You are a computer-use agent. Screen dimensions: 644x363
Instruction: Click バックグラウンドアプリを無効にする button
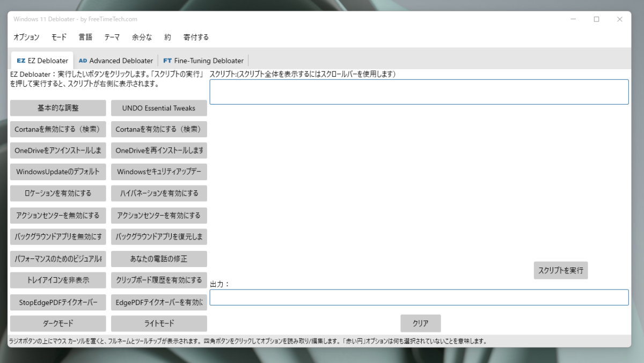click(58, 237)
